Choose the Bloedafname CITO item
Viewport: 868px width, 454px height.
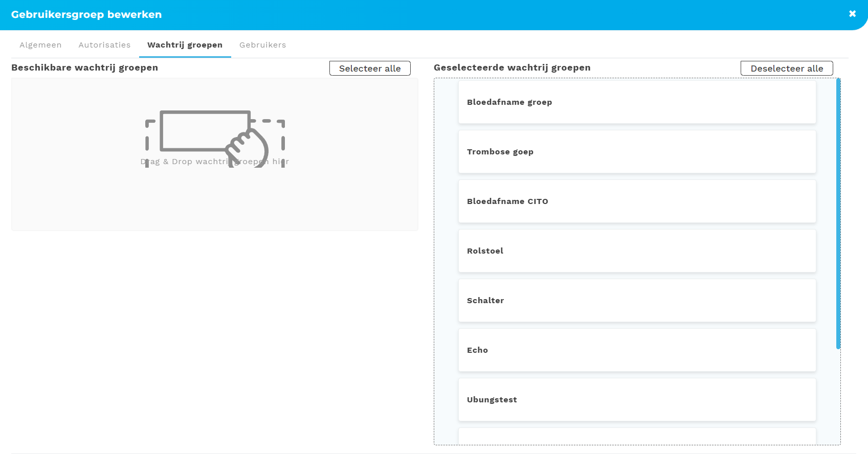(x=637, y=201)
